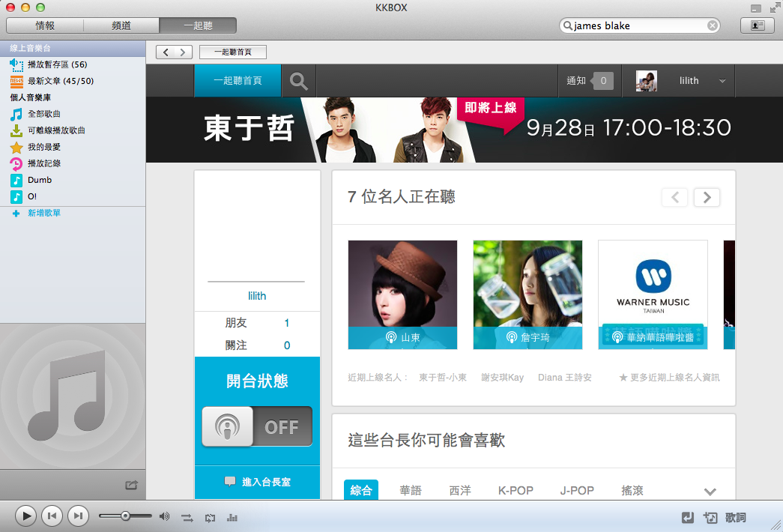This screenshot has height=532, width=783.
Task: Click the return arrow icon beside 歌詞
Action: [688, 518]
